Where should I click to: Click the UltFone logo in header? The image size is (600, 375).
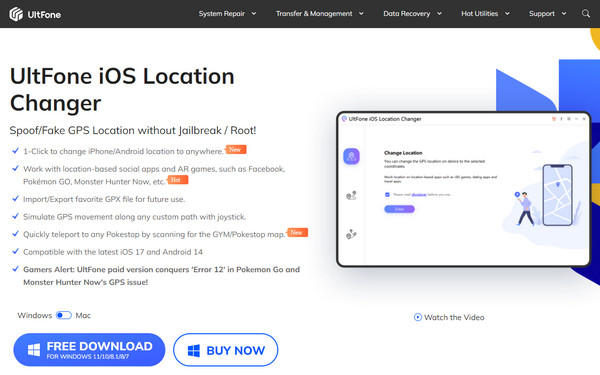pos(35,14)
